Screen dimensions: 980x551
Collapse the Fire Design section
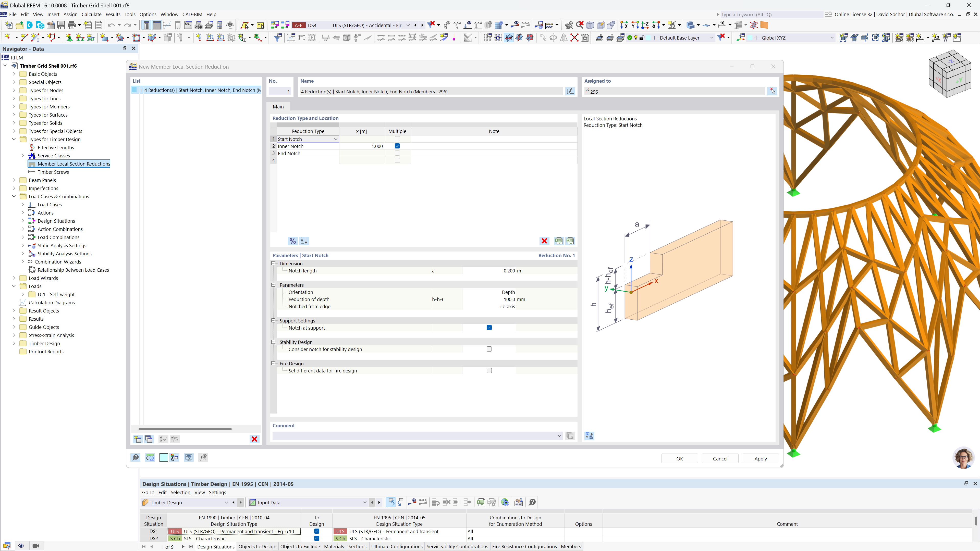[x=273, y=363]
